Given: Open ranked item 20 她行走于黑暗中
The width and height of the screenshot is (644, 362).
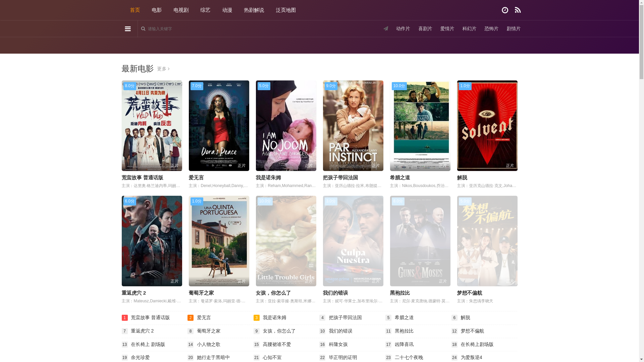Looking at the screenshot, I should click(x=213, y=357).
